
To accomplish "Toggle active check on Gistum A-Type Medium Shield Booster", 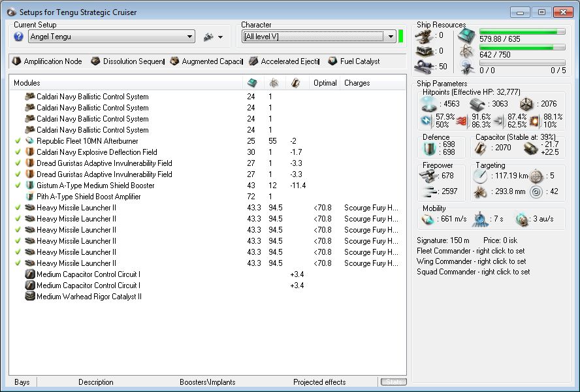I will [x=18, y=186].
